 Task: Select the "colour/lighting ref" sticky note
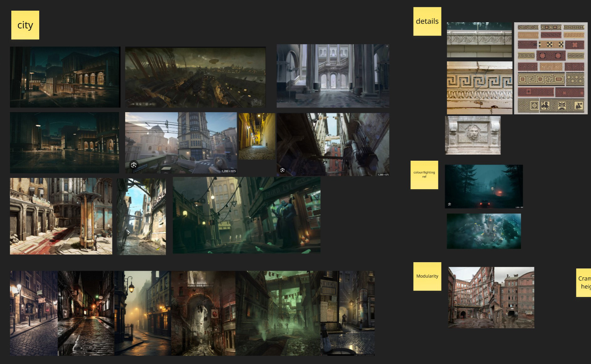click(424, 175)
